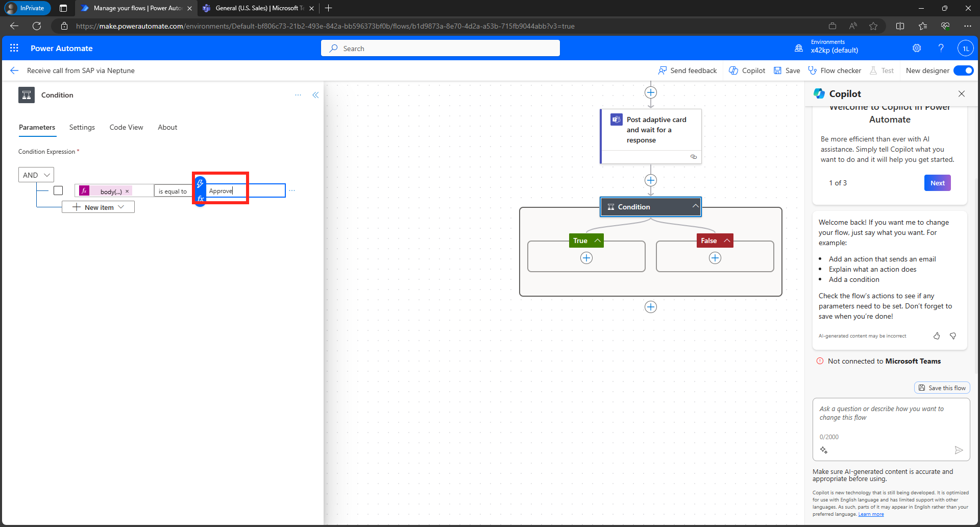The height and width of the screenshot is (527, 980).
Task: Check the condition row checkbox
Action: 58,190
